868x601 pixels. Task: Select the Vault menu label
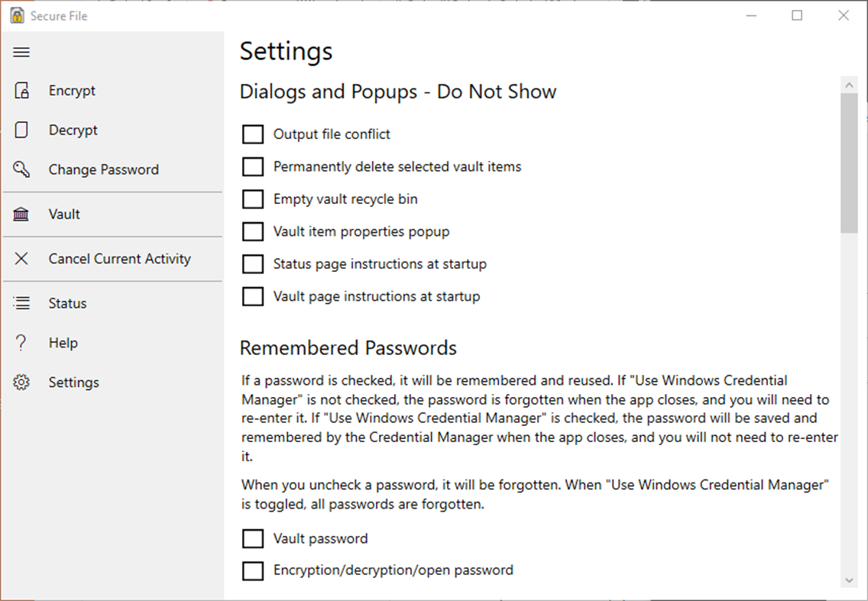pos(64,215)
